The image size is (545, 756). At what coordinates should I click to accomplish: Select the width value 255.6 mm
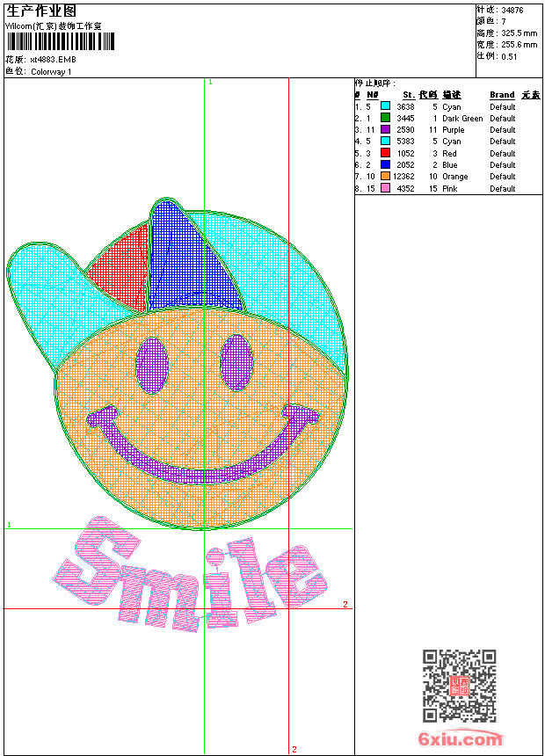click(x=519, y=45)
